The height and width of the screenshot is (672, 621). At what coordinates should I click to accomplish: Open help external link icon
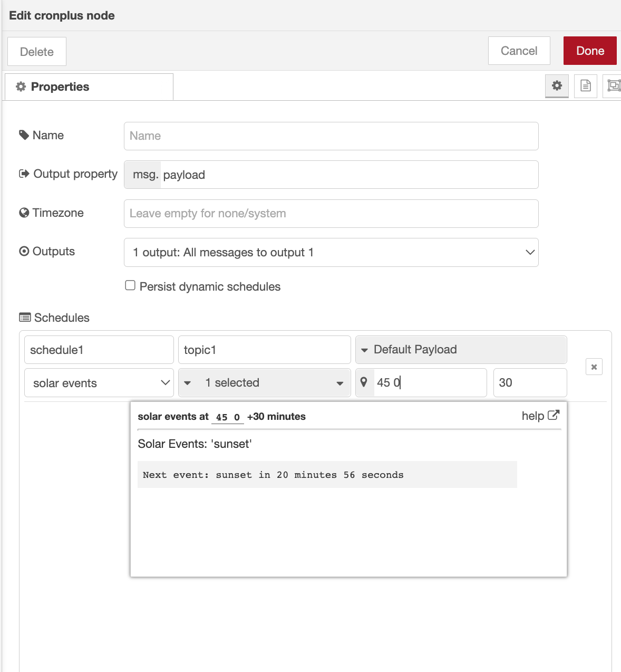[x=553, y=416]
